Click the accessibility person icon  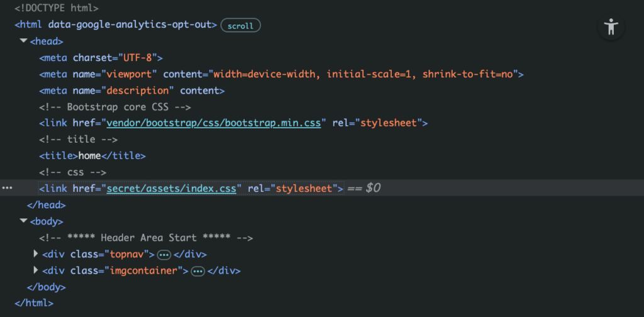click(x=611, y=27)
